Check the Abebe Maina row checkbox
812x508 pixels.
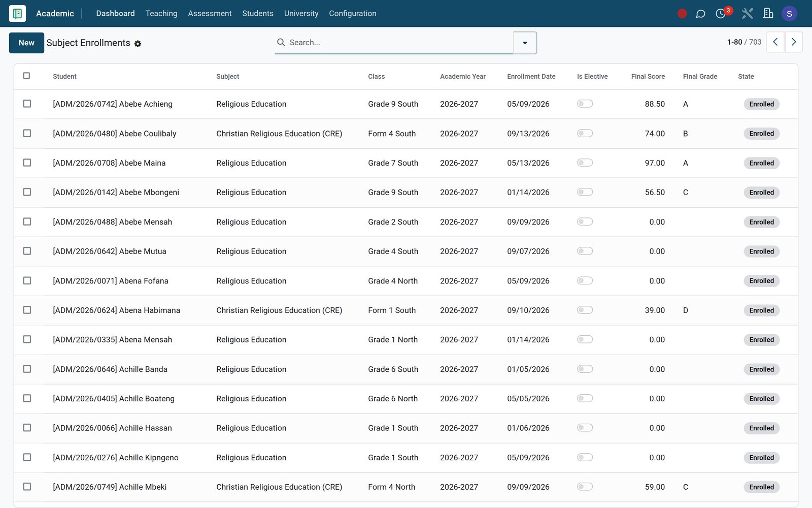(27, 163)
